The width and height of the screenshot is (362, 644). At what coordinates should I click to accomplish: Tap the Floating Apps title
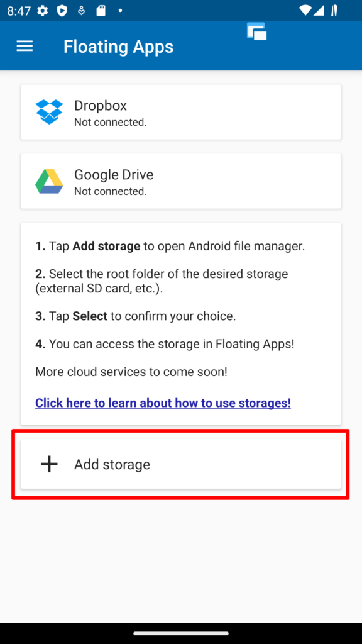coord(118,46)
